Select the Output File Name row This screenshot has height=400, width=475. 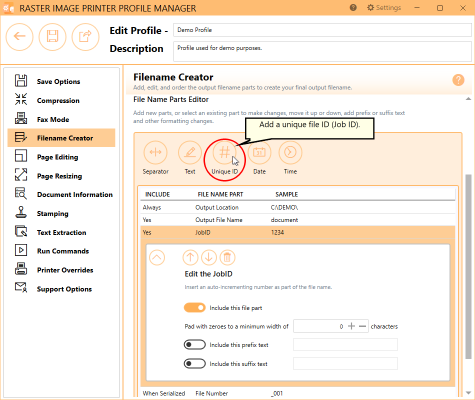298,220
